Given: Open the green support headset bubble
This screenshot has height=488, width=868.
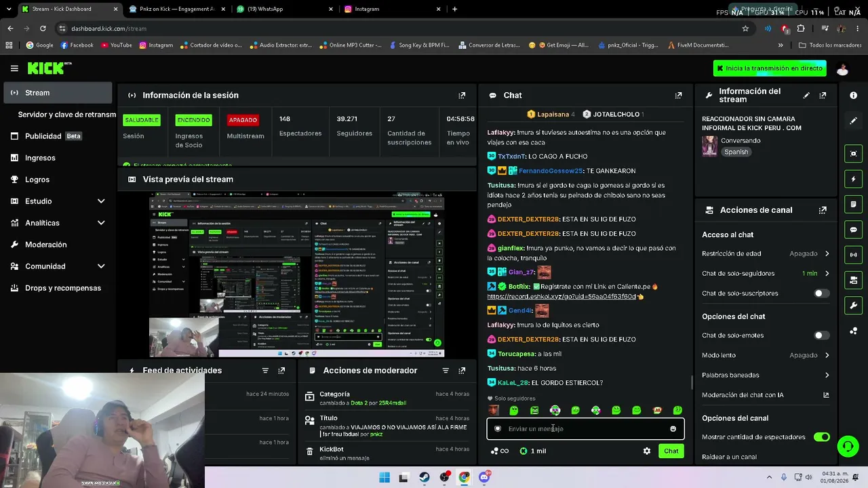Looking at the screenshot, I should 847,447.
